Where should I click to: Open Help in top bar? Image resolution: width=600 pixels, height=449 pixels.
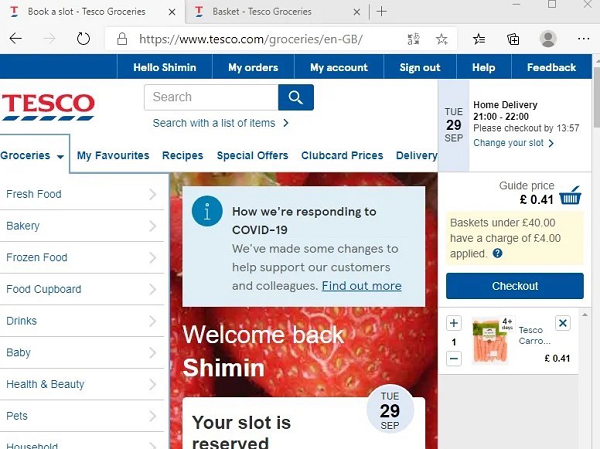tap(484, 67)
